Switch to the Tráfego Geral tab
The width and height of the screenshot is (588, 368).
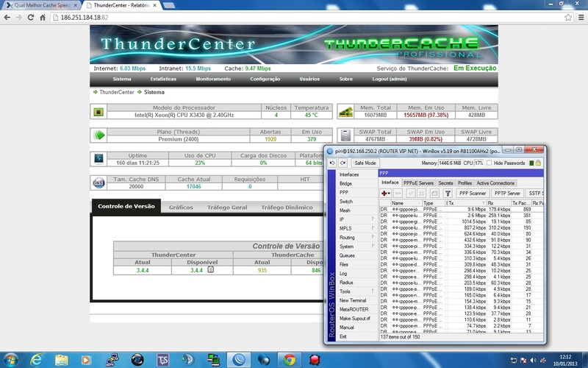227,208
